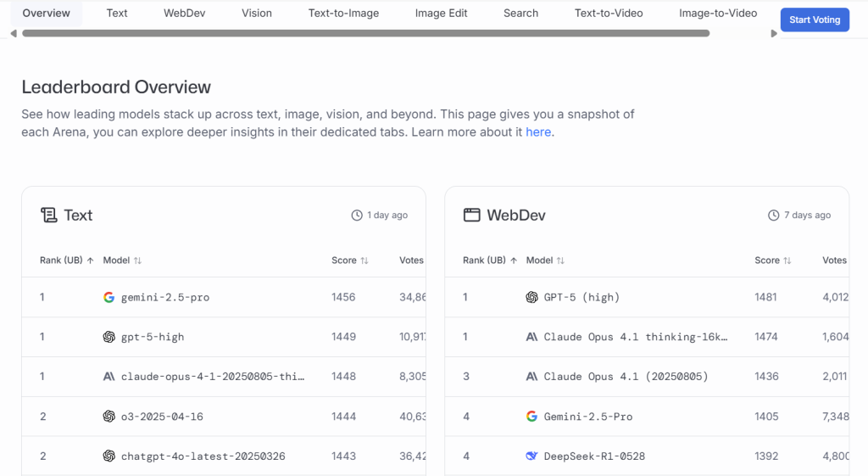Viewport: 868px width, 476px height.
Task: Click Votes header in WebDev table
Action: point(834,260)
